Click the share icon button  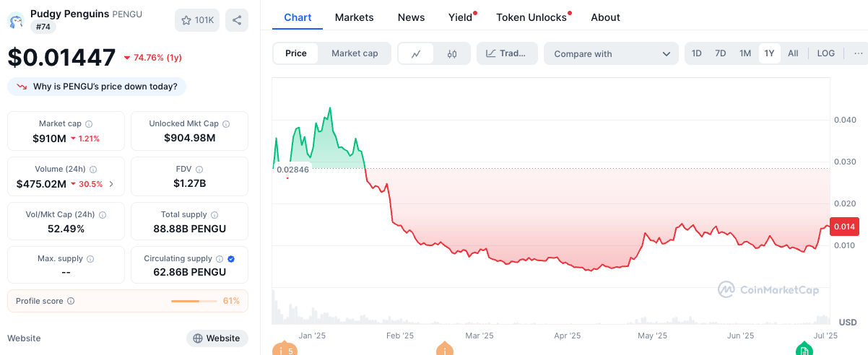pyautogui.click(x=237, y=20)
